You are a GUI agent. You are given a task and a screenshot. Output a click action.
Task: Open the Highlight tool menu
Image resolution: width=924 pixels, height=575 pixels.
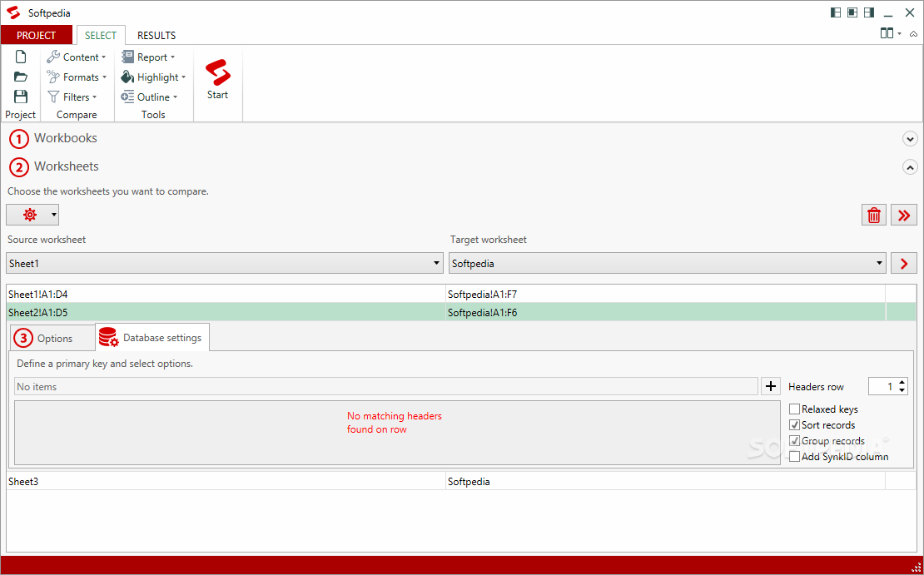pyautogui.click(x=153, y=77)
